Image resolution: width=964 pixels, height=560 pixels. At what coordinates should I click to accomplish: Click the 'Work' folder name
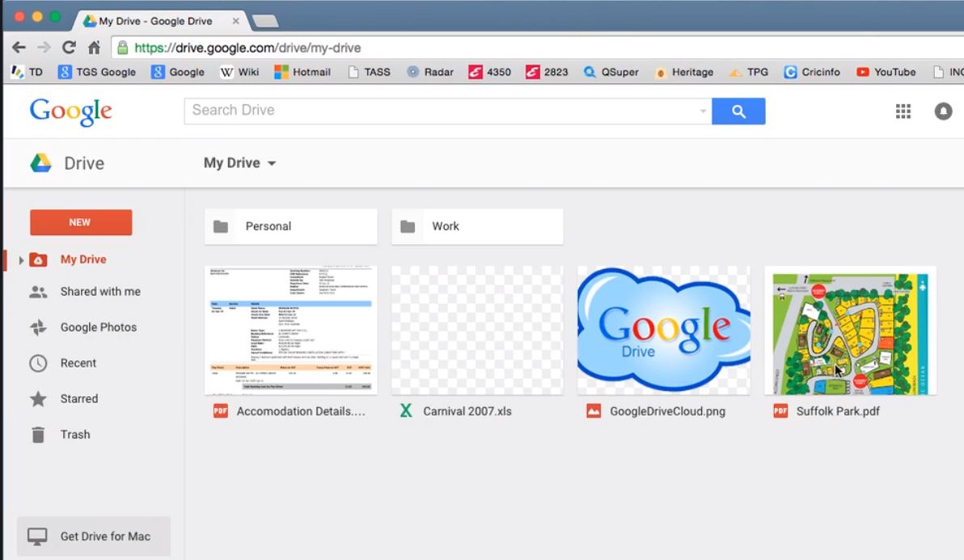pyautogui.click(x=446, y=226)
